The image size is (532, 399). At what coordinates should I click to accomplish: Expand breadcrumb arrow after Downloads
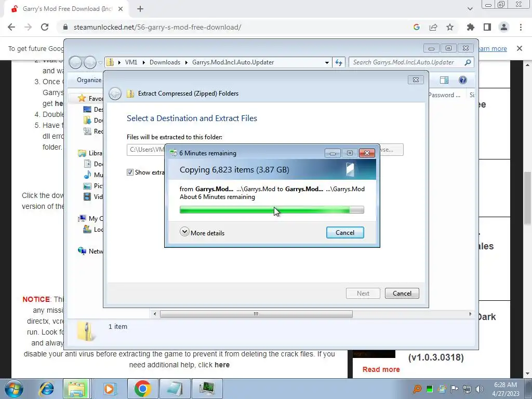[x=187, y=62]
